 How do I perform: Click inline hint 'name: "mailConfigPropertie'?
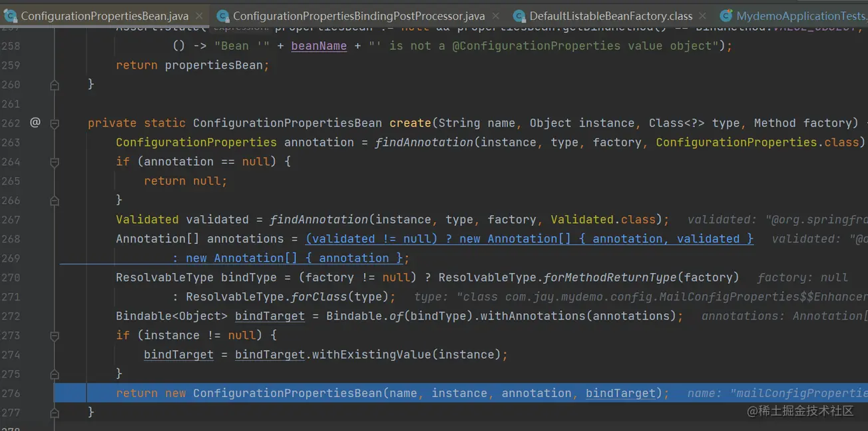(777, 394)
